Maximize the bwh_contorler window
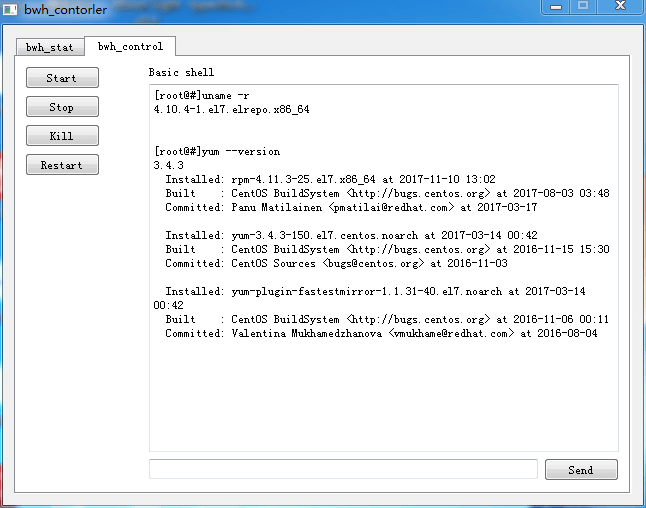Image resolution: width=646 pixels, height=508 pixels. [583, 7]
